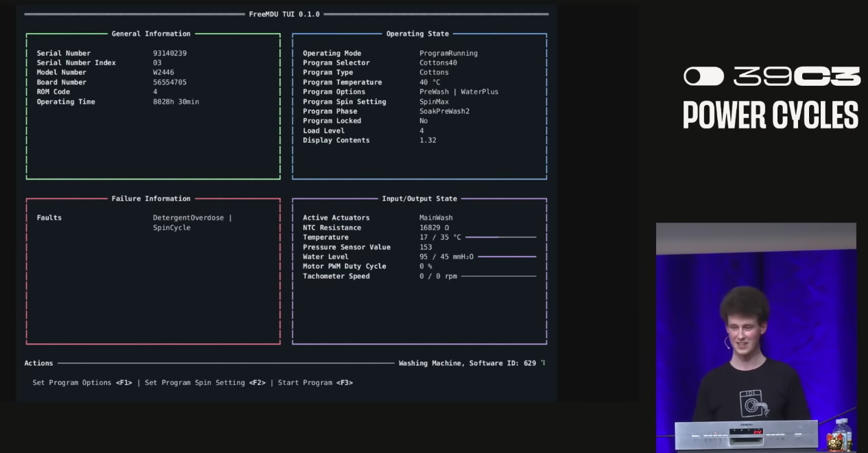Click the Water Level gauge bar
This screenshot has height=453, width=868.
point(507,257)
